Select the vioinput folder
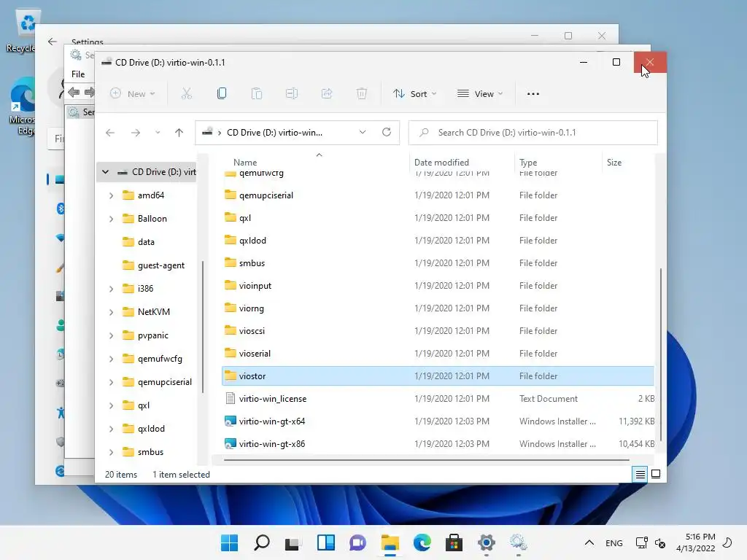This screenshot has width=747, height=560. coord(438,285)
